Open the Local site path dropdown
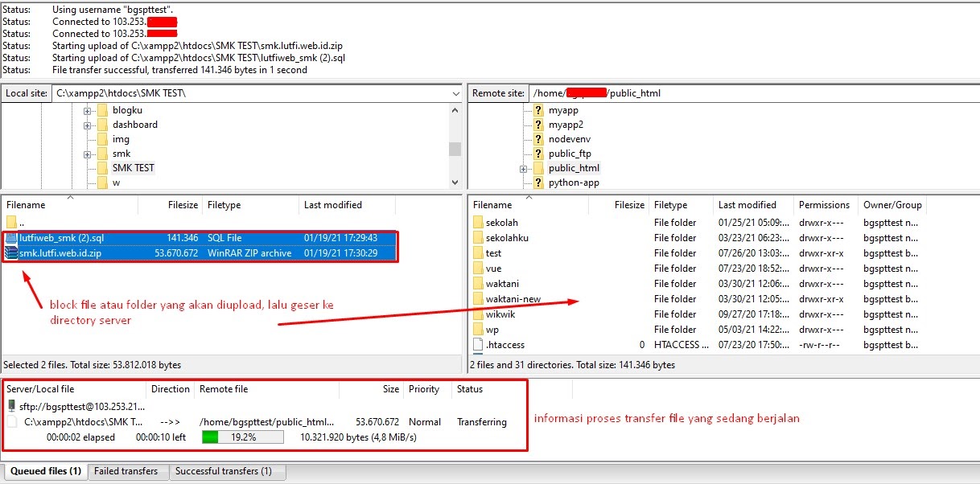 tap(455, 93)
